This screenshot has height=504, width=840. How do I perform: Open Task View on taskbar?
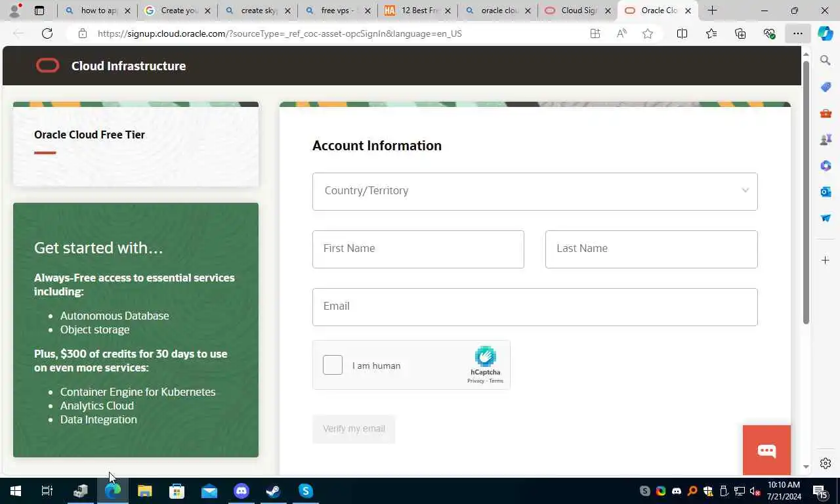[47, 491]
